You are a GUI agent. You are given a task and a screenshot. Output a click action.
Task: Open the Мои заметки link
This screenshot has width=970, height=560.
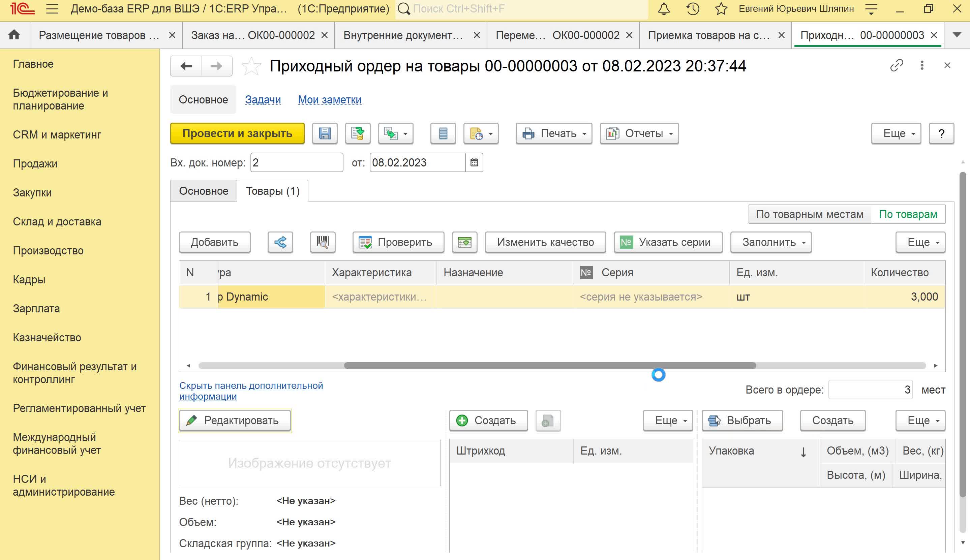point(330,100)
